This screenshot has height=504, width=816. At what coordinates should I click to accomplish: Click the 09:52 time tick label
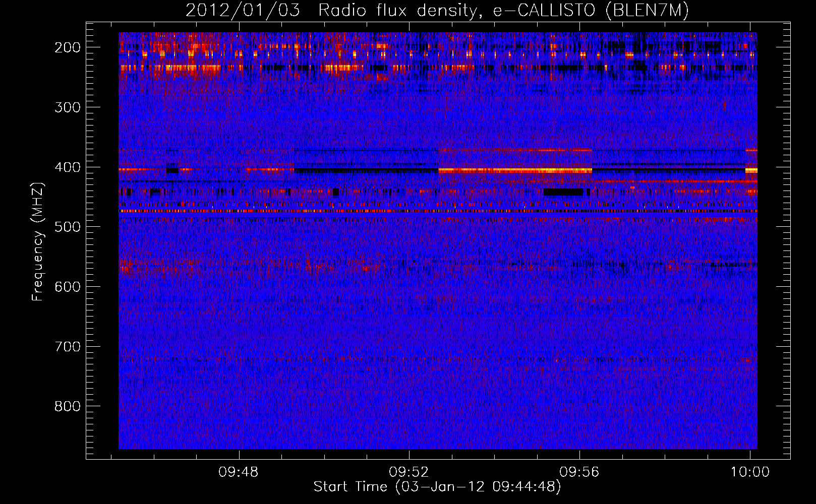tap(409, 472)
